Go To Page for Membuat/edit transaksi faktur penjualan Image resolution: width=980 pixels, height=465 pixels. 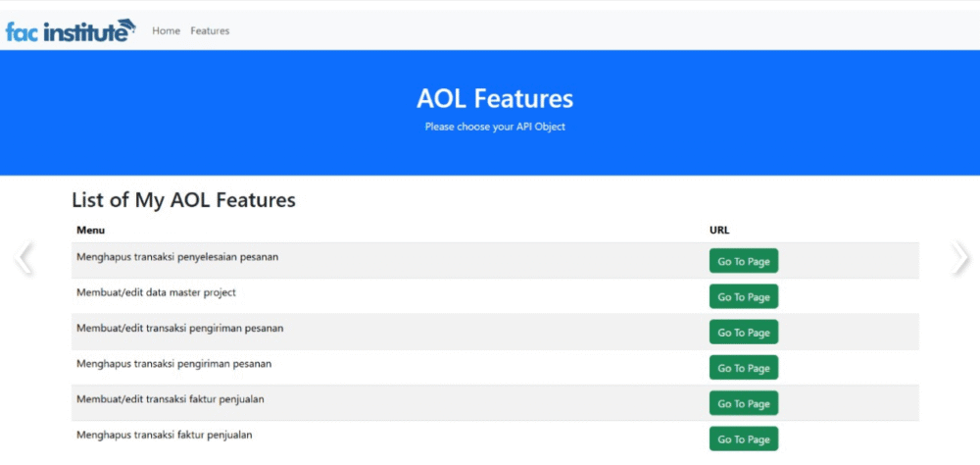[x=744, y=403]
